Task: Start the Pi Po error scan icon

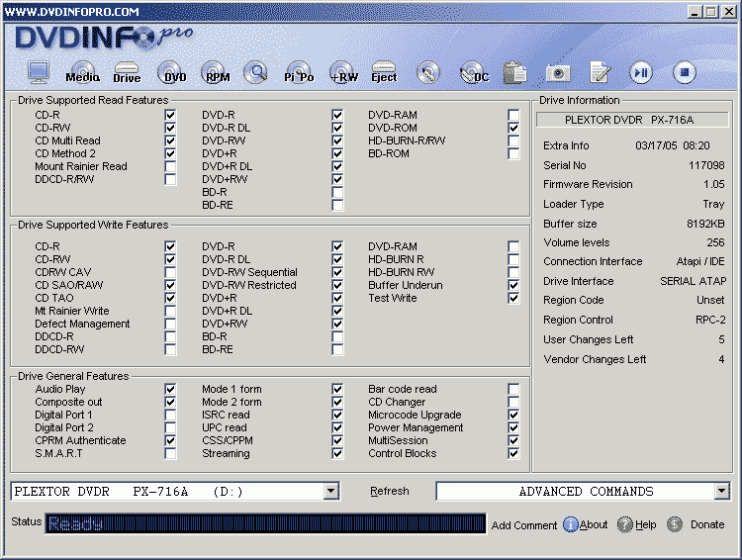Action: [x=299, y=72]
